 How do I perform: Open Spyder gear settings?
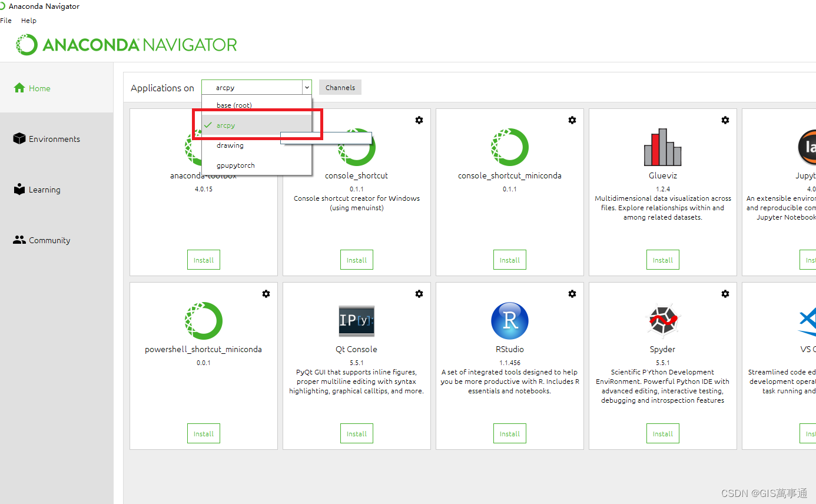pyautogui.click(x=725, y=294)
